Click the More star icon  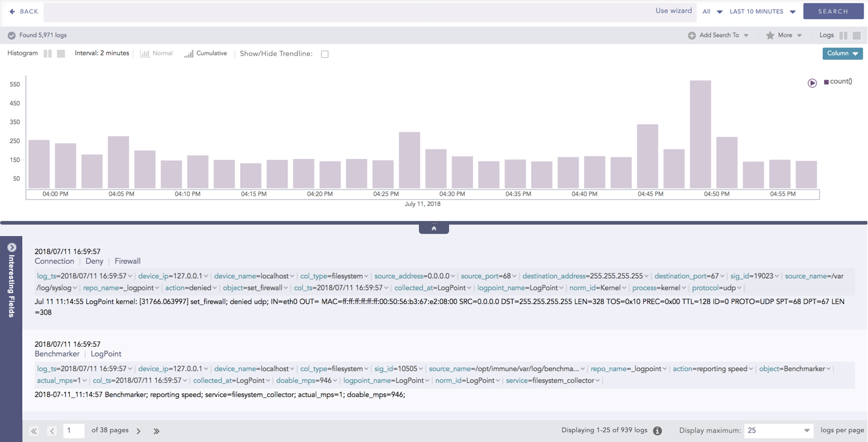[770, 36]
